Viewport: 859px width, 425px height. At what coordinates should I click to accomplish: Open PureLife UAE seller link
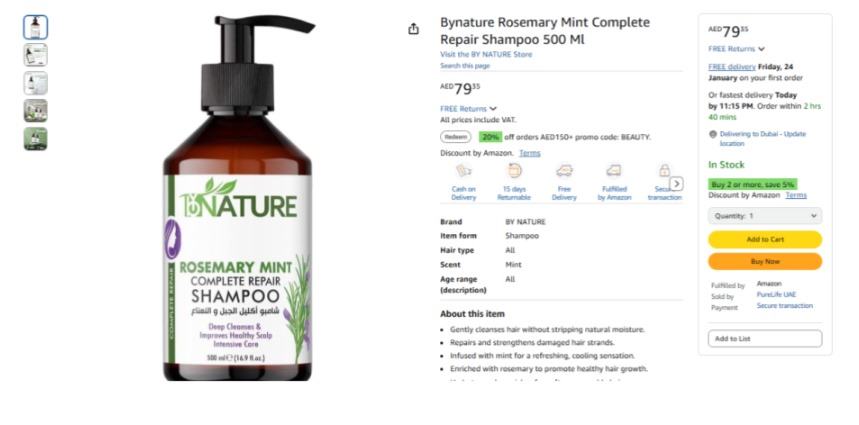(x=776, y=295)
